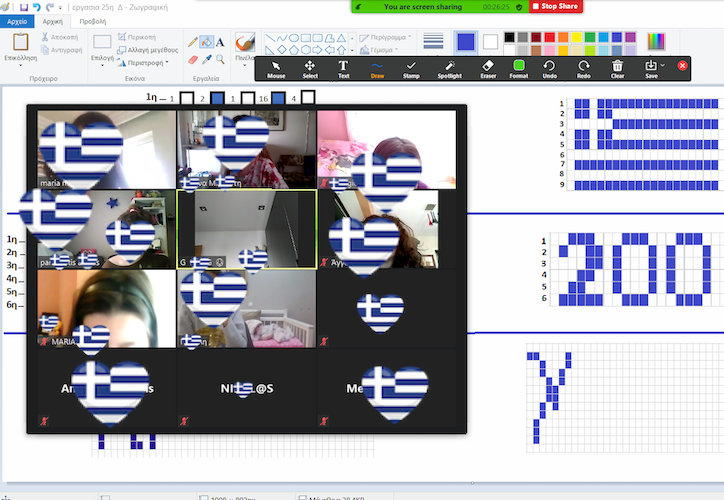Viewport: 724px width, 500px height.
Task: Click the Zoom sharing shield security icon
Action: point(519,7)
